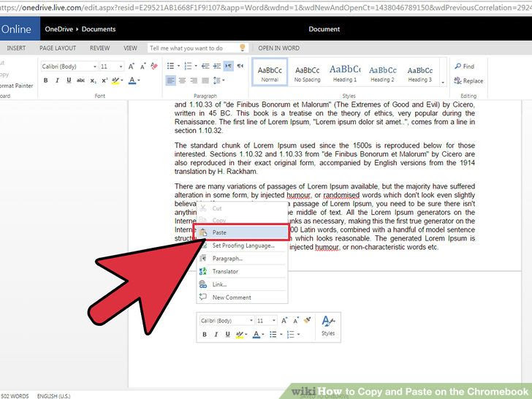Toggle Bold in the mini toolbar
The width and height of the screenshot is (532, 399).
coord(205,335)
